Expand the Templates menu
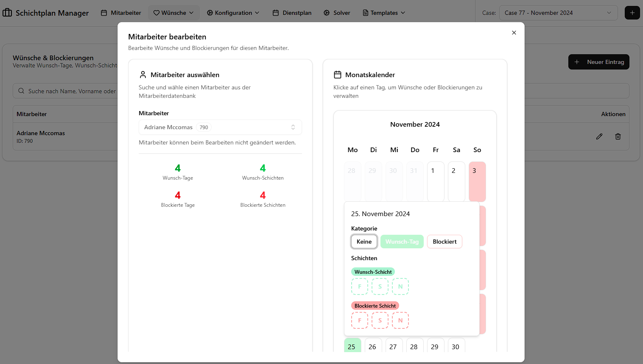Image resolution: width=643 pixels, height=364 pixels. [384, 13]
